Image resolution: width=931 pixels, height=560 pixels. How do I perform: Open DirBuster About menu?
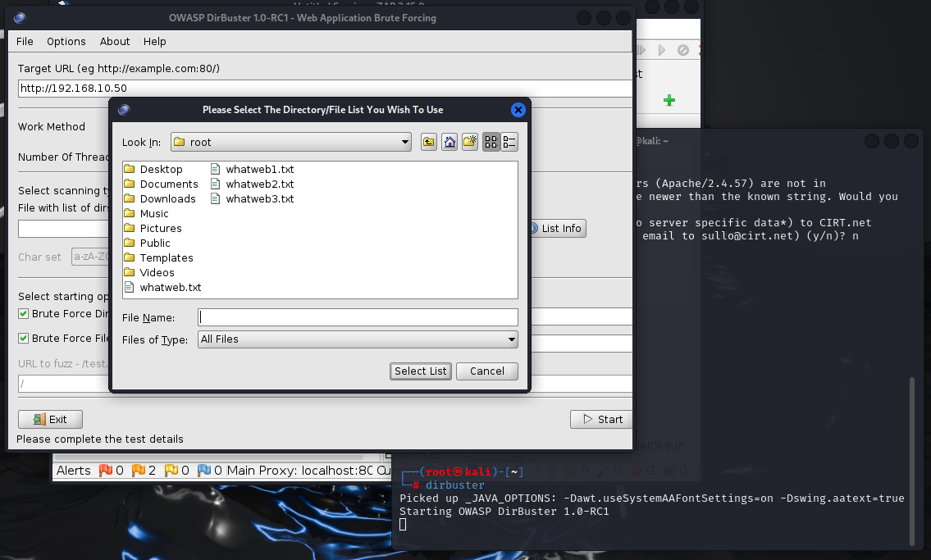tap(115, 42)
